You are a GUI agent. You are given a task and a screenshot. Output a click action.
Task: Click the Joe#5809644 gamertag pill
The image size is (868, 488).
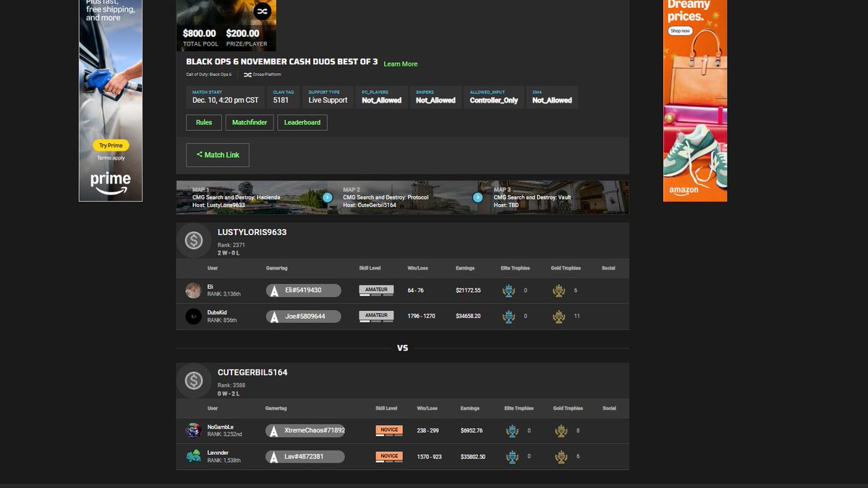click(304, 317)
